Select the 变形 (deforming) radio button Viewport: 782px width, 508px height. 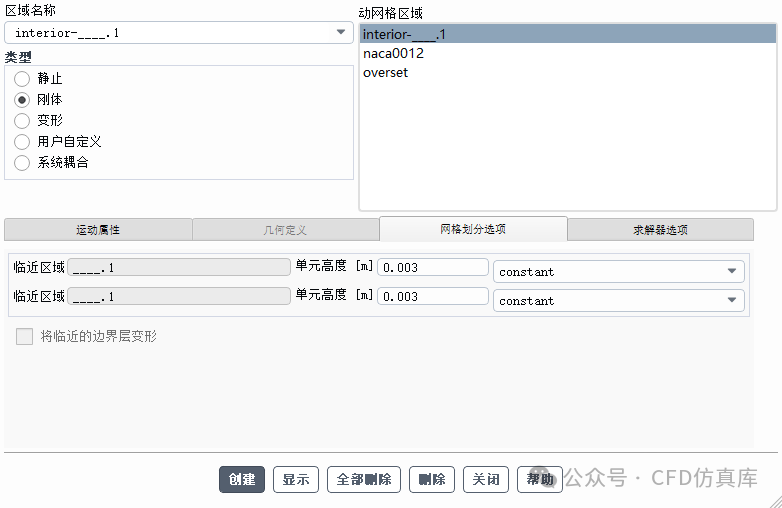tap(22, 121)
